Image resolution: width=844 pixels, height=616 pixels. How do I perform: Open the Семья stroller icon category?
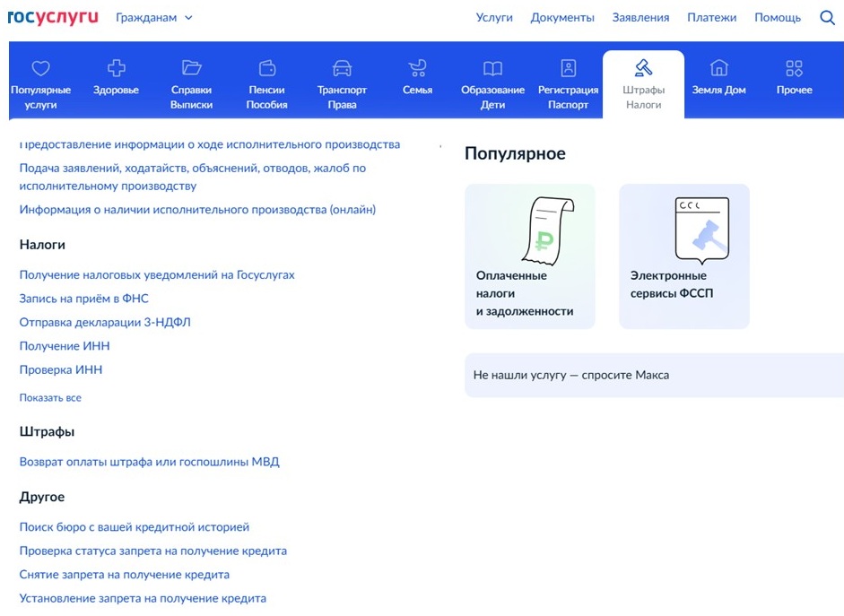418,68
